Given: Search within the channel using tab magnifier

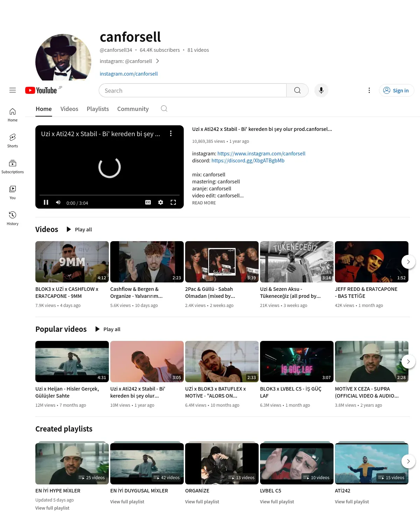Looking at the screenshot, I should [164, 108].
